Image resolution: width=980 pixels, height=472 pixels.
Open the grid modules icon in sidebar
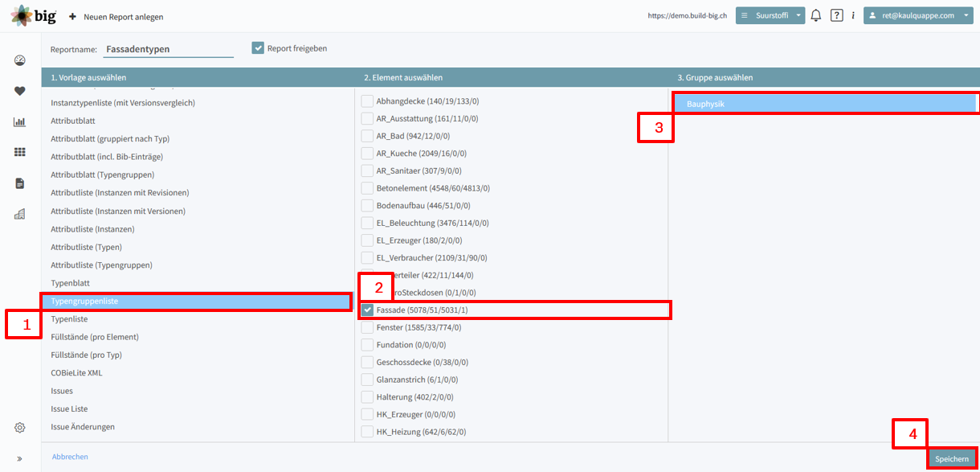(20, 152)
